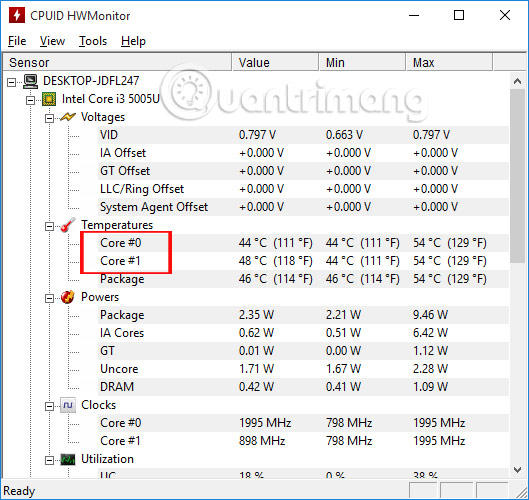The image size is (529, 500).
Task: Select the DRAM power row
Action: point(304,387)
